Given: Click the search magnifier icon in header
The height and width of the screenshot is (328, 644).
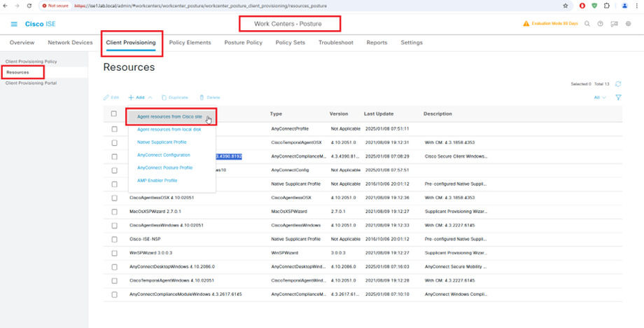Looking at the screenshot, I should point(587,24).
